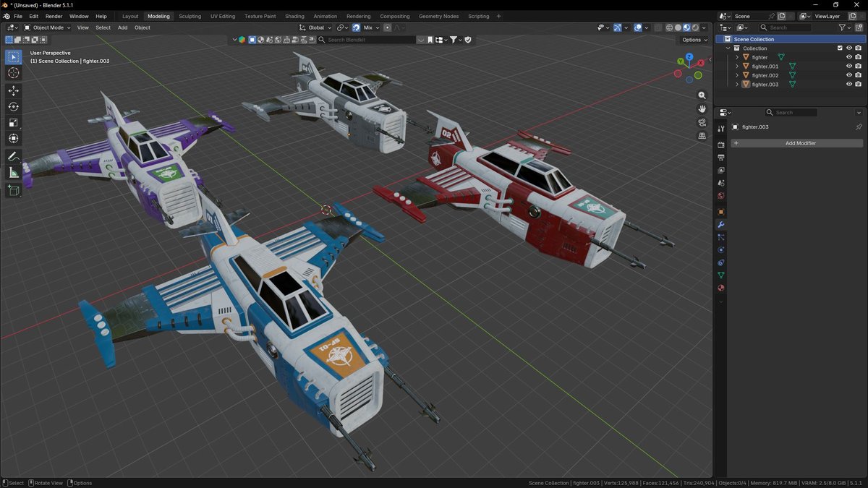The image size is (868, 488).
Task: Activate the Transform tool
Action: pos(13,138)
